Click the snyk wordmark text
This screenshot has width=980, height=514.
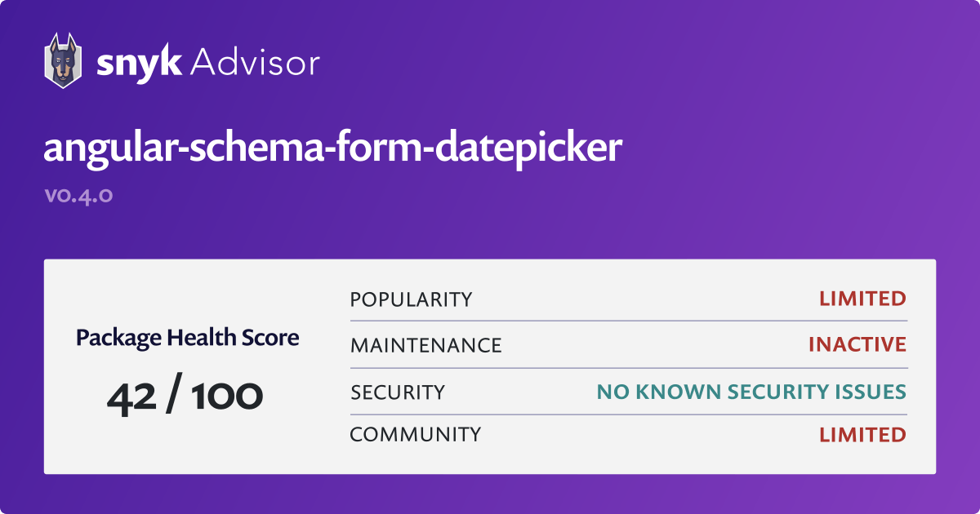138,62
